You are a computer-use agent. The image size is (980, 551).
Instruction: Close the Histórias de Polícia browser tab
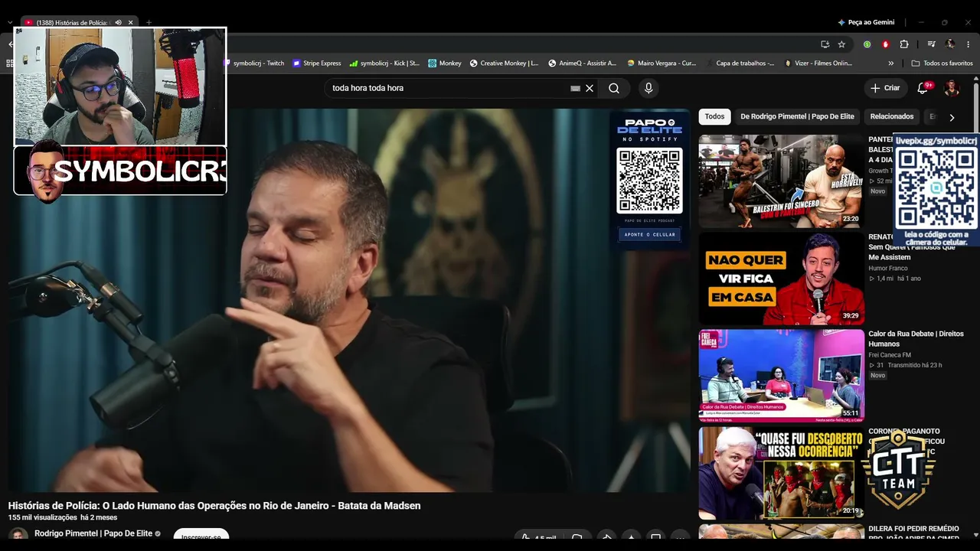coord(130,23)
